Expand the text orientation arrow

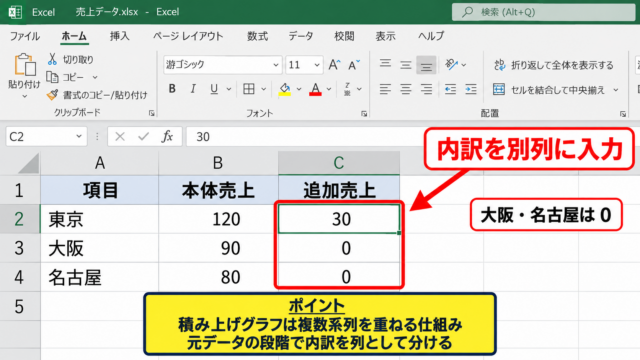[464, 65]
